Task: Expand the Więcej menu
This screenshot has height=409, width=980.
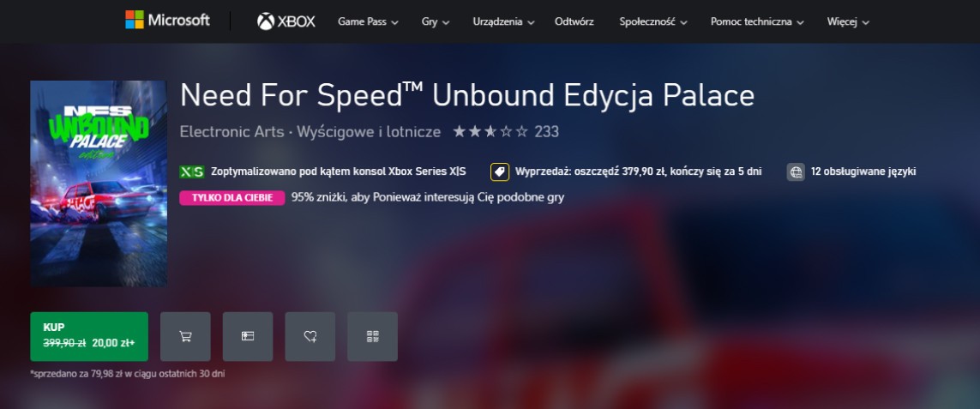Action: (848, 22)
